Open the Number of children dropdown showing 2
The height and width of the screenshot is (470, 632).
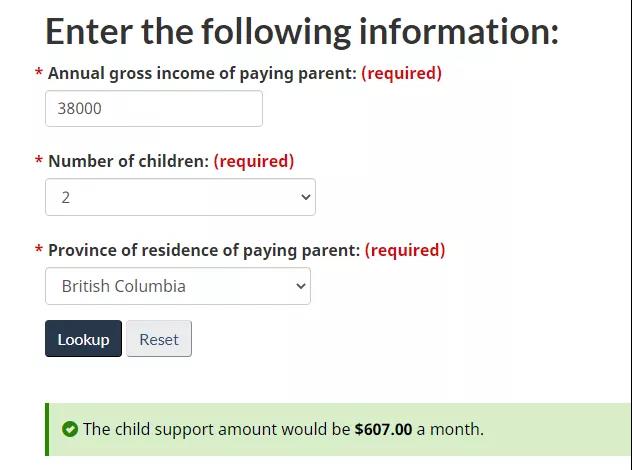coord(180,197)
